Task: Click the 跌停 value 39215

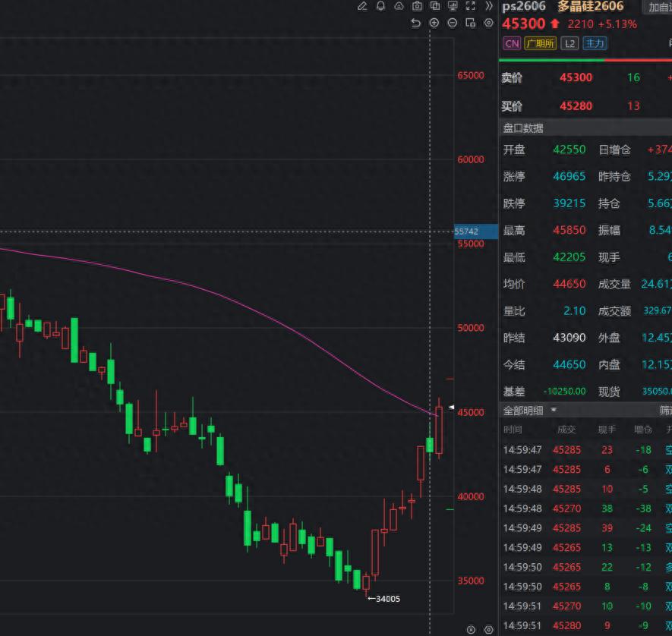Action: click(x=569, y=203)
